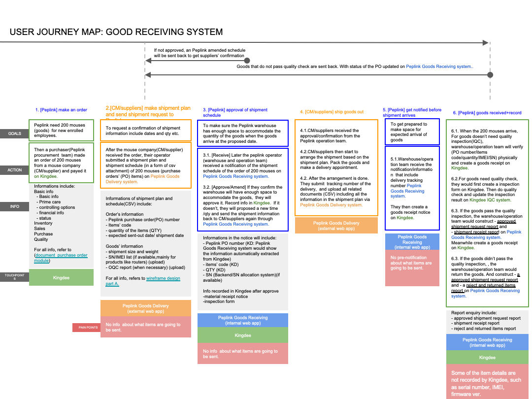Screen dimensions: 532x399
Task: Click the green Kingdee touchpoint box under step 1
Action: pyautogui.click(x=61, y=278)
